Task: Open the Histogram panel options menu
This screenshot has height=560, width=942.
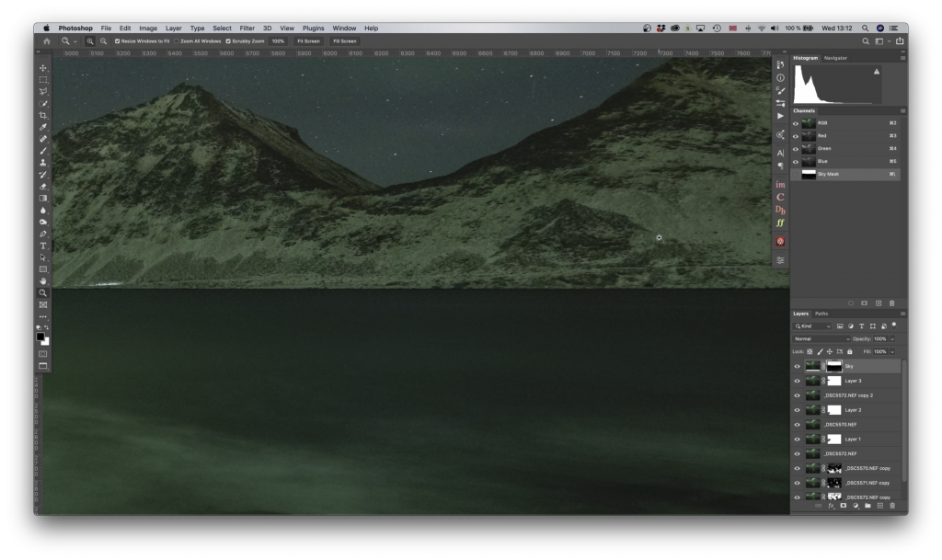Action: (x=902, y=58)
